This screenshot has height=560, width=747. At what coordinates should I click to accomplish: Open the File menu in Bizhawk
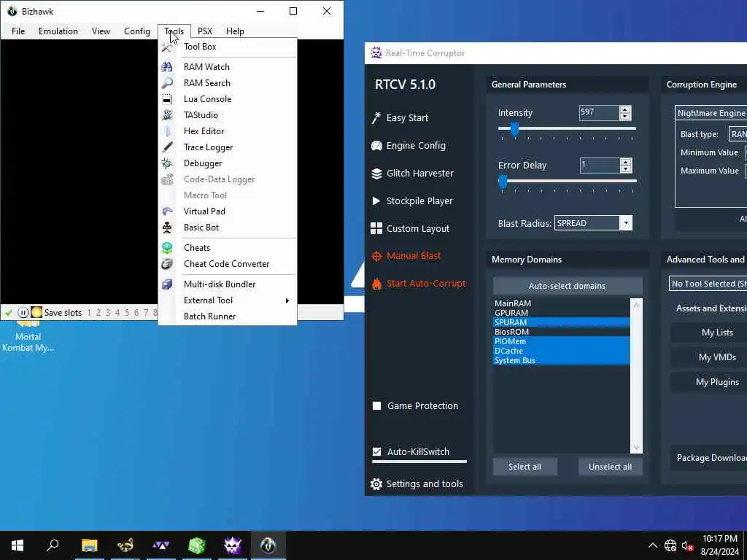click(x=18, y=31)
